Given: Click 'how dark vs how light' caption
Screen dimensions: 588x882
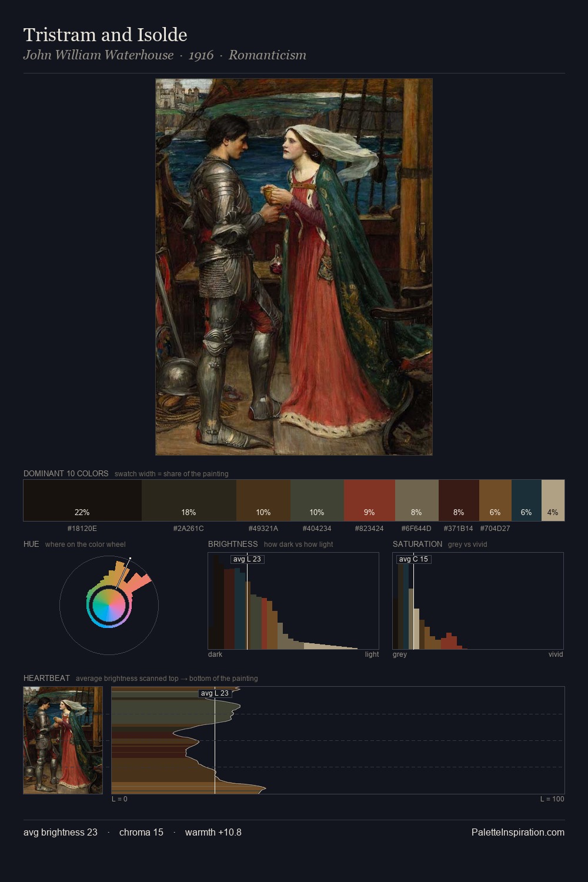Looking at the screenshot, I should coord(299,544).
